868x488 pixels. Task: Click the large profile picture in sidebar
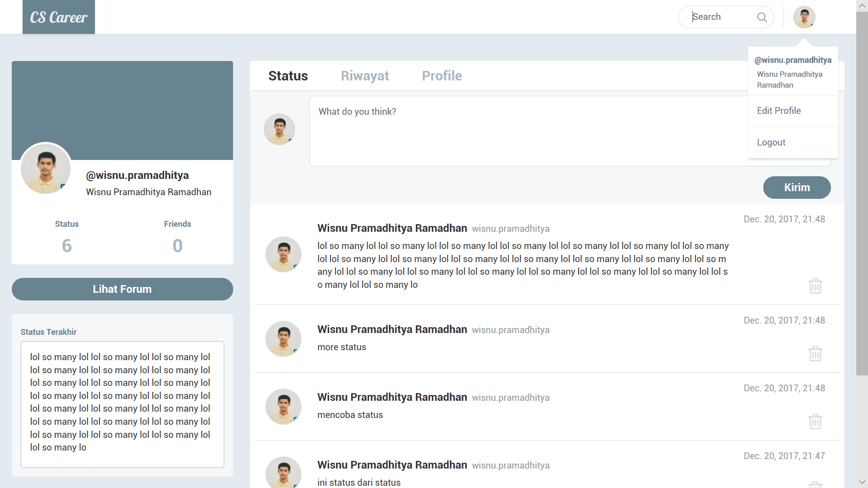(x=46, y=169)
